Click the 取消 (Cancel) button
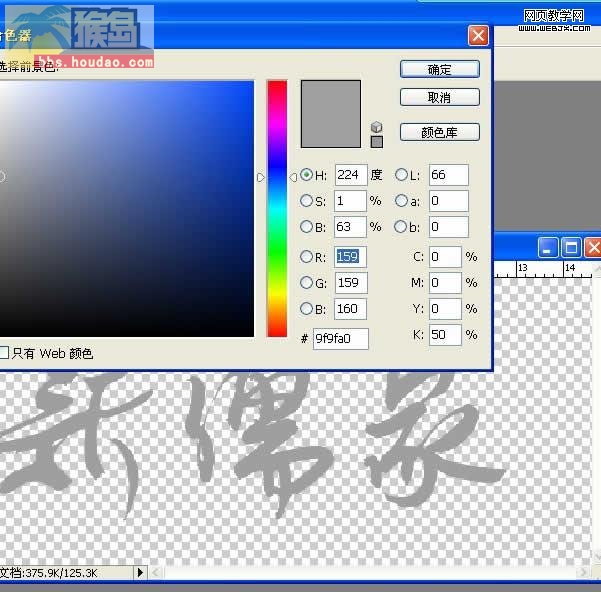The width and height of the screenshot is (601, 592). (440, 97)
